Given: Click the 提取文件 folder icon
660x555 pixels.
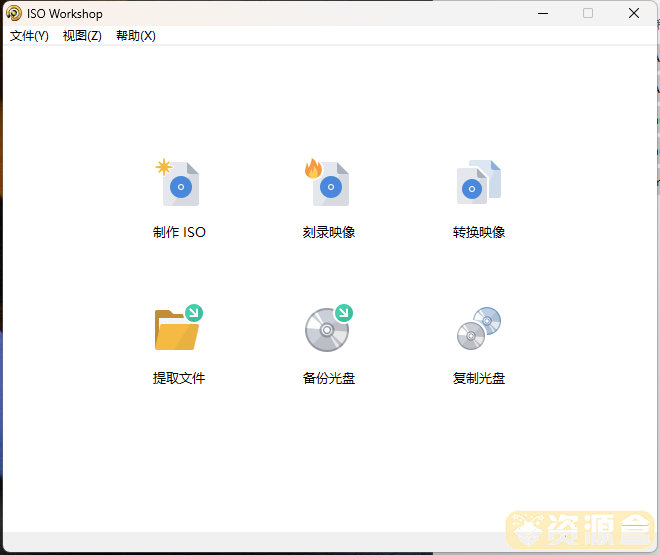Looking at the screenshot, I should [x=179, y=327].
